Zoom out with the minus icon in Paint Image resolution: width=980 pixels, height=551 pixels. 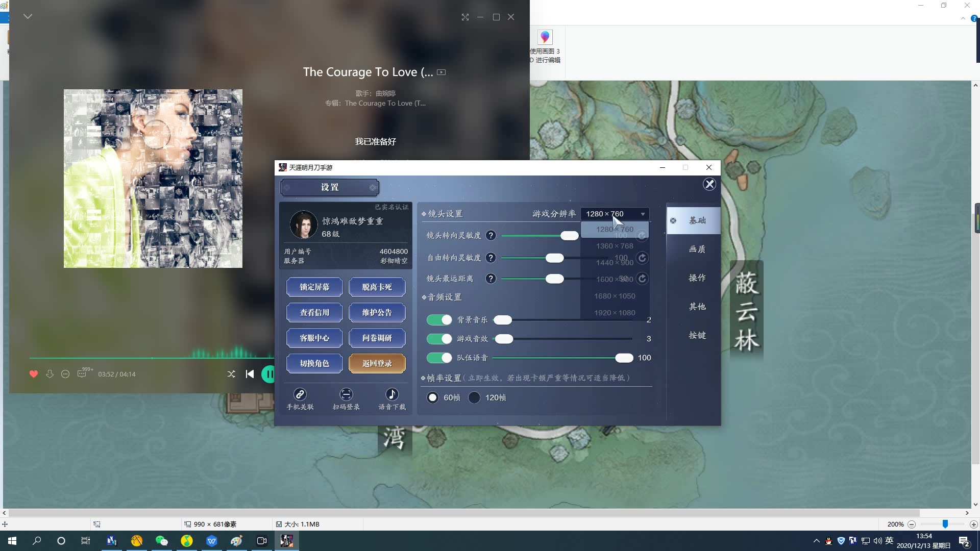(912, 524)
